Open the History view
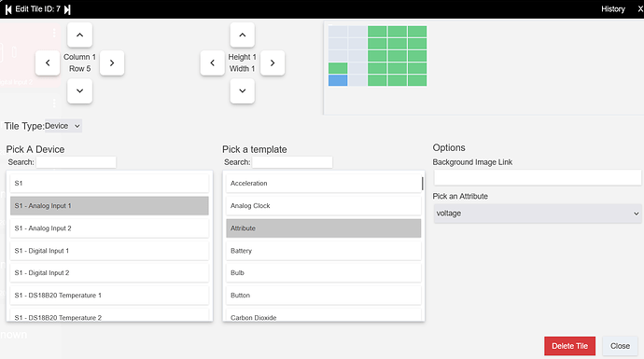 613,9
